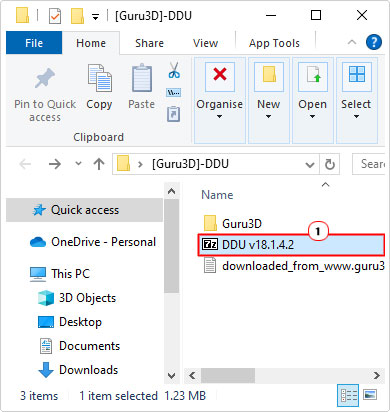Maximize the File Explorer window
This screenshot has width=390, height=412.
316,15
